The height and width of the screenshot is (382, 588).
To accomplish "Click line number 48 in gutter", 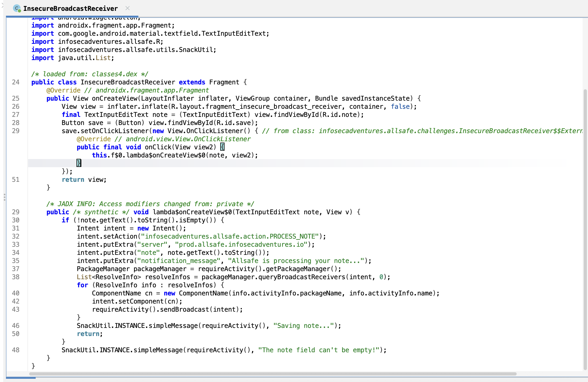I will 16,350.
